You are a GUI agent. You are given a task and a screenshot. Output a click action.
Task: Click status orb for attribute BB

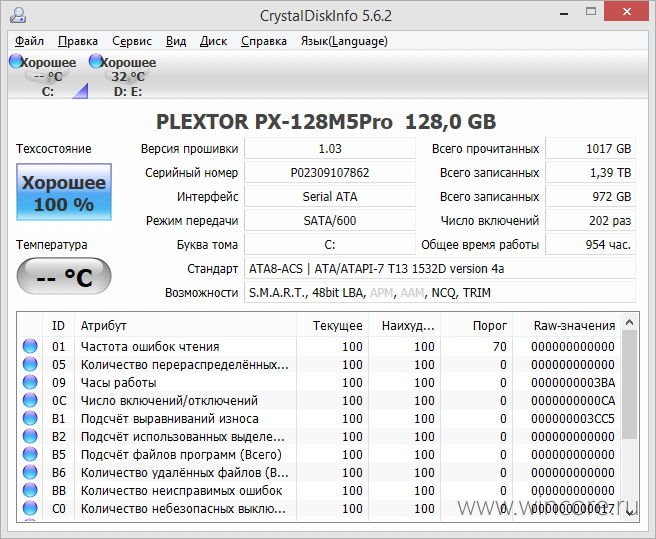30,490
